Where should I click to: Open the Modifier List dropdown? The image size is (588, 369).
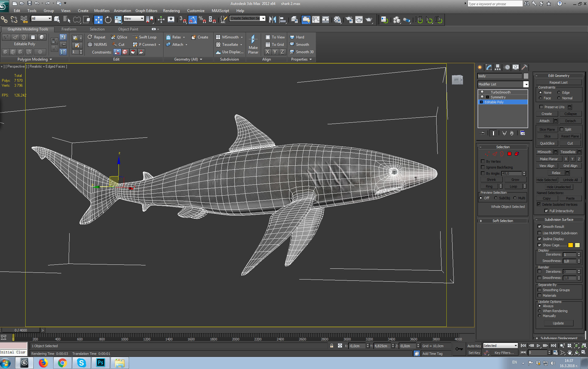(526, 84)
